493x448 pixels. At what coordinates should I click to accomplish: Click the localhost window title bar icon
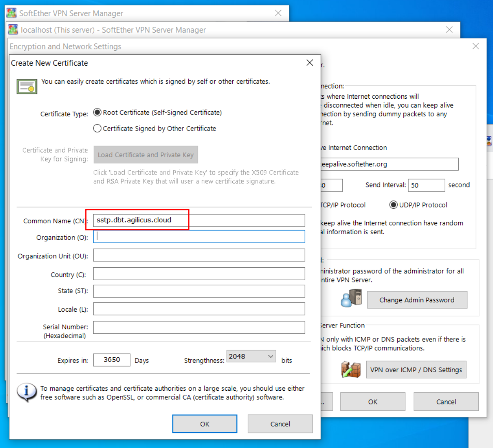tap(13, 30)
